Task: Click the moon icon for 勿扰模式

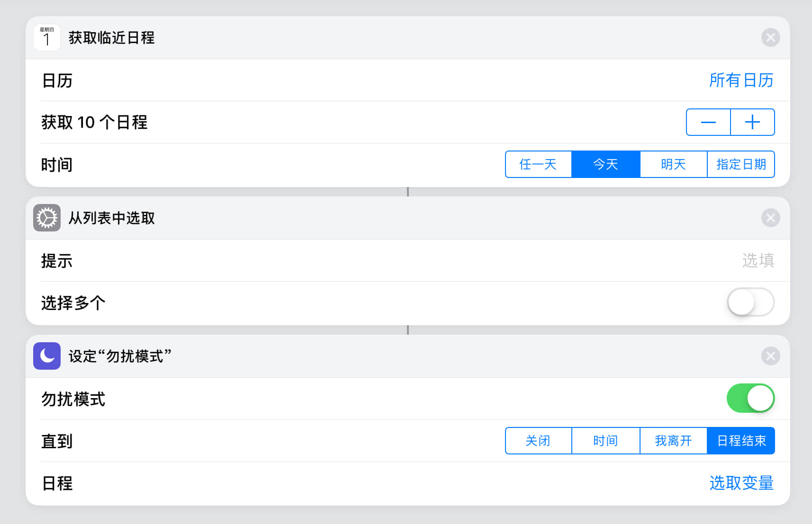Action: point(47,356)
